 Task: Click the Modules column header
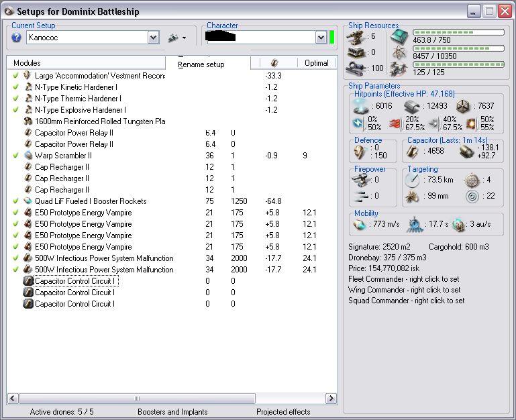pos(86,63)
